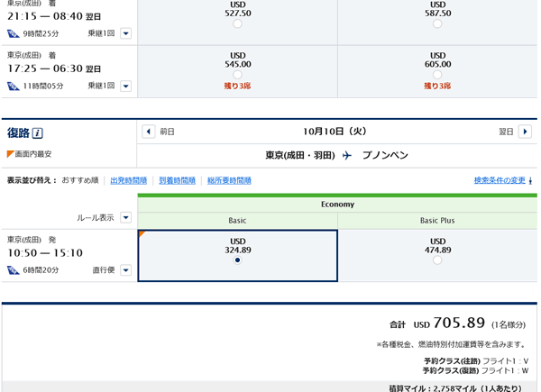The height and width of the screenshot is (392, 541).
Task: Sort by 出発時間順
Action: click(128, 180)
